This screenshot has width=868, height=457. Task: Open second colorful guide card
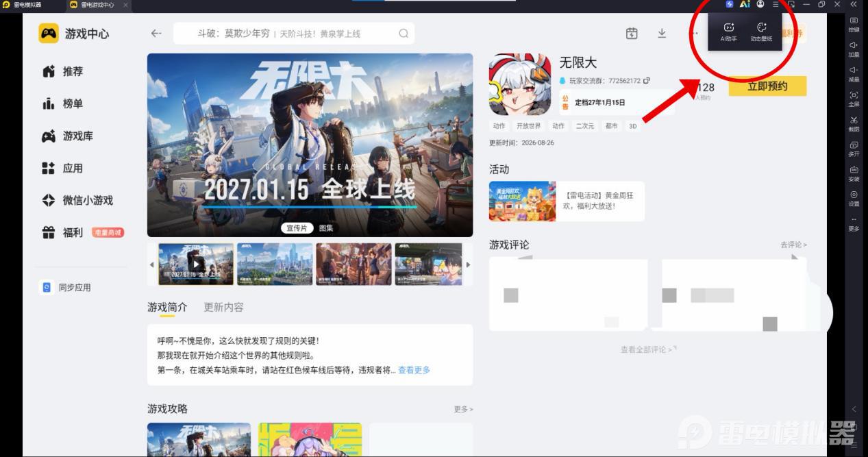(x=310, y=440)
